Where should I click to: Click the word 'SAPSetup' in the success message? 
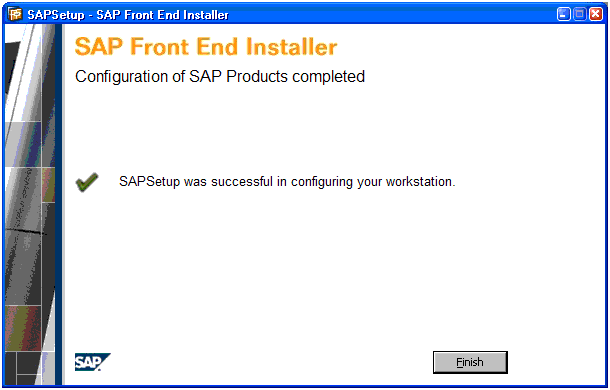[x=149, y=182]
